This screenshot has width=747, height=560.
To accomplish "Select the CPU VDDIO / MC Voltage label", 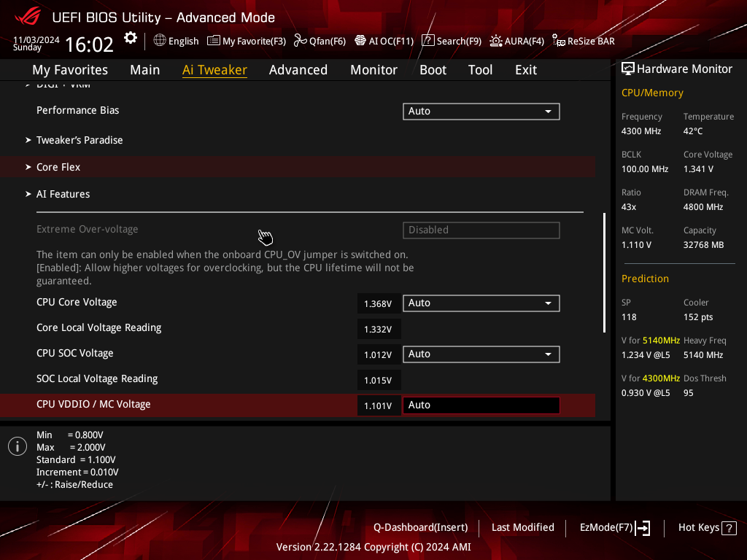I will click(93, 404).
